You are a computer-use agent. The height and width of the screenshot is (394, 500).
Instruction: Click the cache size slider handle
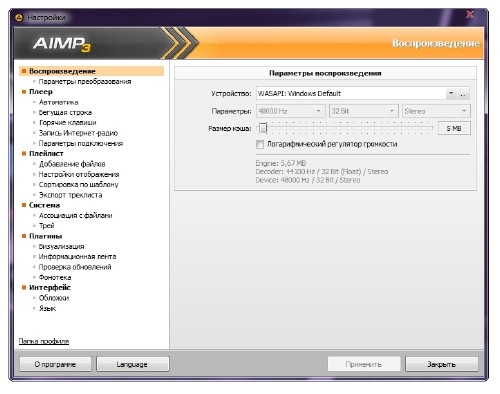point(263,128)
